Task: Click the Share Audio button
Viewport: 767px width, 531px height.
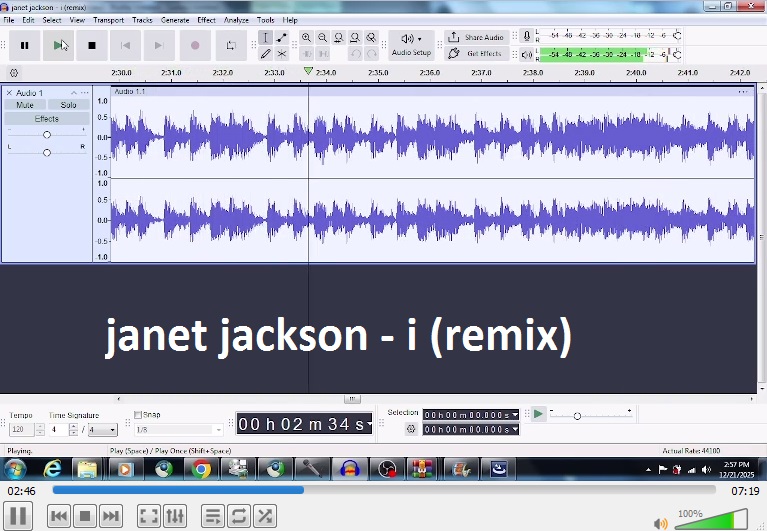Action: point(476,38)
